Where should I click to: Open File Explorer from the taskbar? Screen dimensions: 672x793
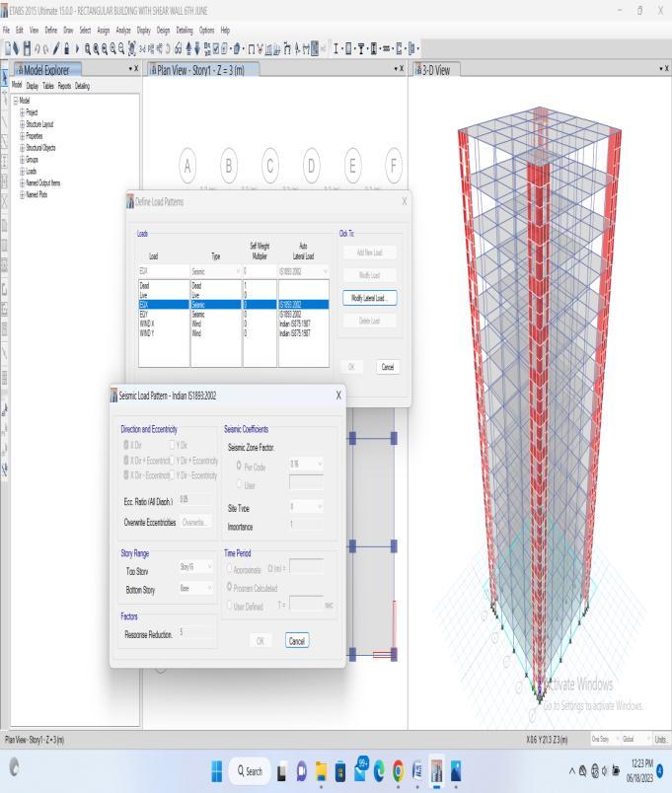[x=321, y=770]
